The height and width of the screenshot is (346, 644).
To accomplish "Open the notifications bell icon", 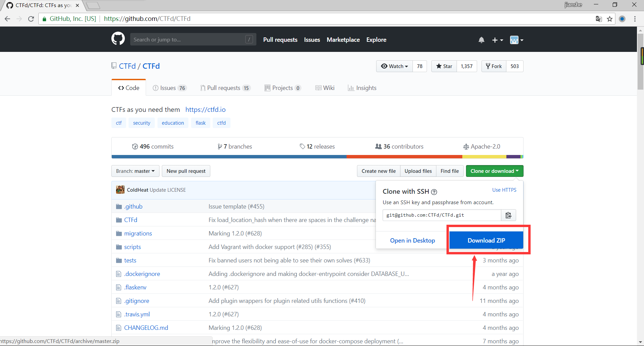I will pyautogui.click(x=481, y=40).
